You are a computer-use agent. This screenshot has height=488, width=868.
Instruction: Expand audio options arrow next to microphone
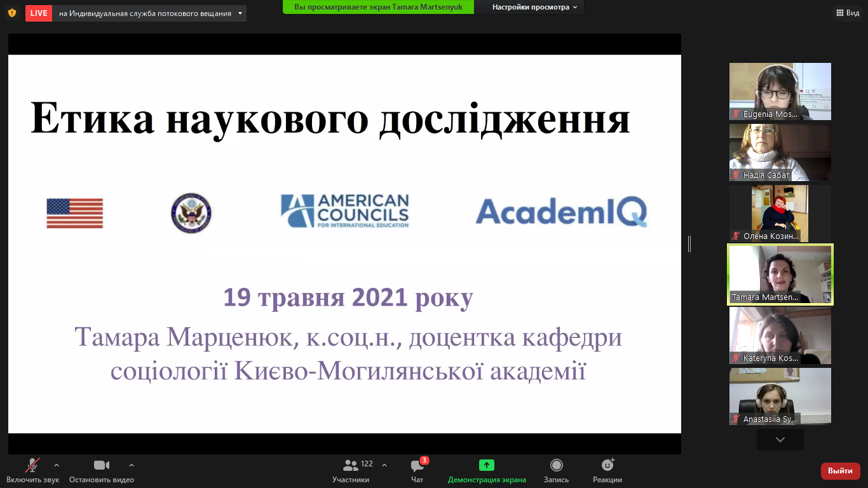[57, 464]
